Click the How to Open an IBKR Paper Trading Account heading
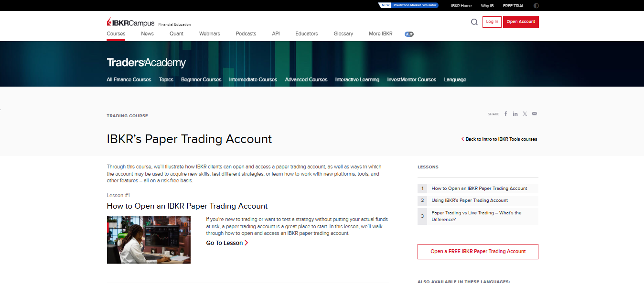 click(187, 206)
